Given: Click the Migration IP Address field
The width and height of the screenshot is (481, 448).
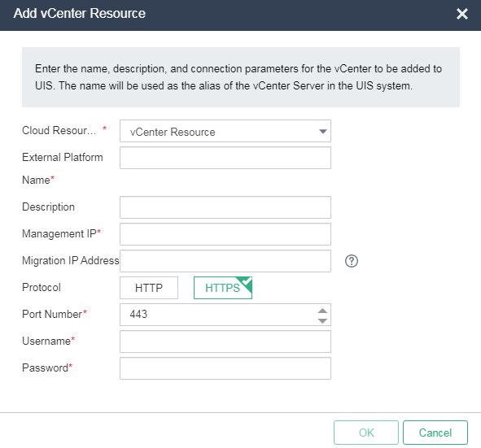Looking at the screenshot, I should (225, 261).
